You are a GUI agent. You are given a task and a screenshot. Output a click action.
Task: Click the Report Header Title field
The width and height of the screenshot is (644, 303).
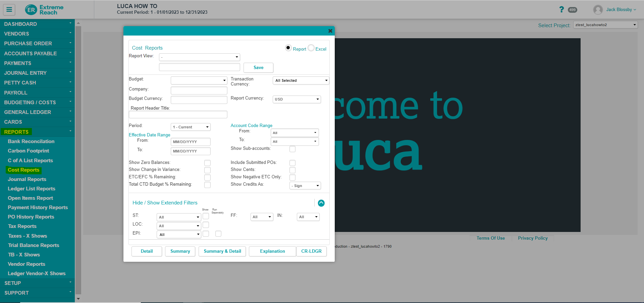[x=178, y=115]
